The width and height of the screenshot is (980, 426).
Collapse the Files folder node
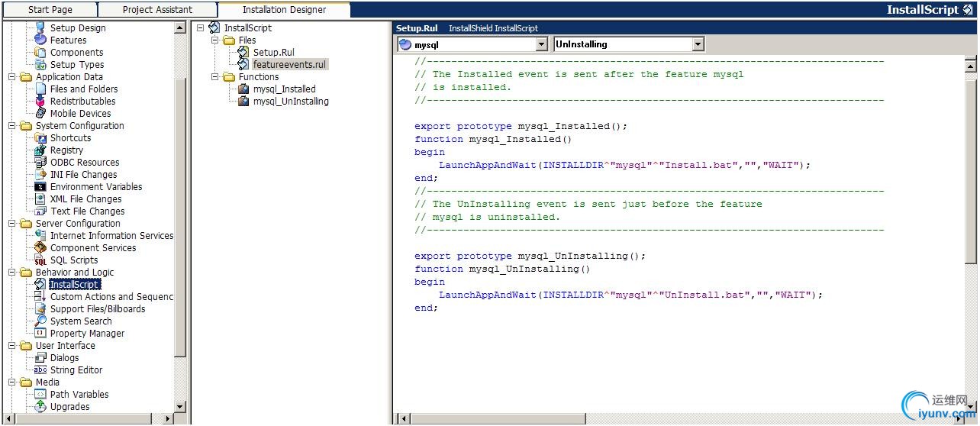point(215,40)
